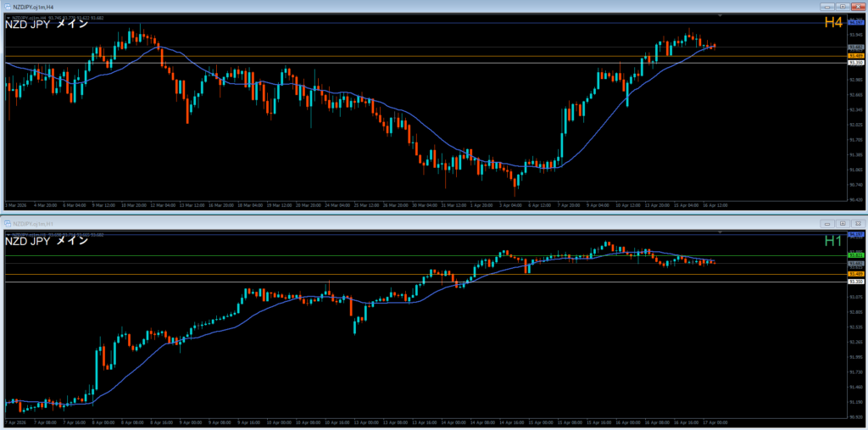Click the H4 window's chart icon in title bar

click(x=7, y=7)
